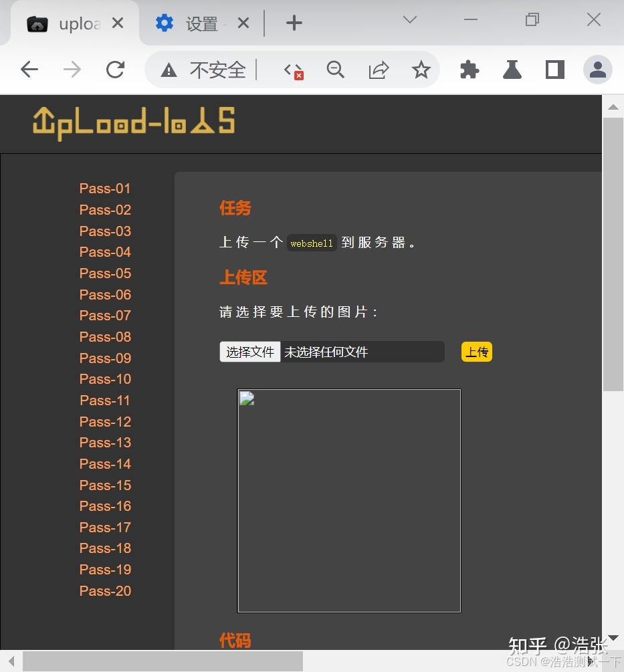
Task: Open Pass-13 level
Action: pos(105,443)
